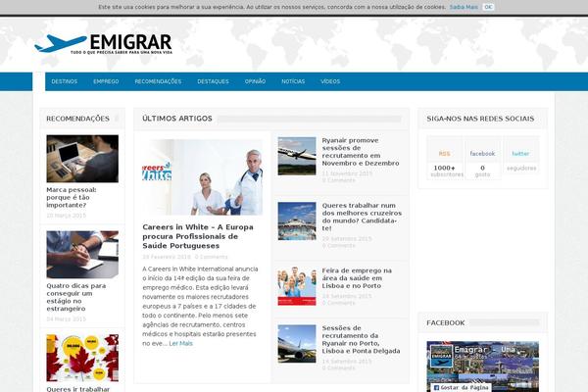The image size is (588, 392).
Task: Open the twitter seguidores box
Action: tap(521, 155)
